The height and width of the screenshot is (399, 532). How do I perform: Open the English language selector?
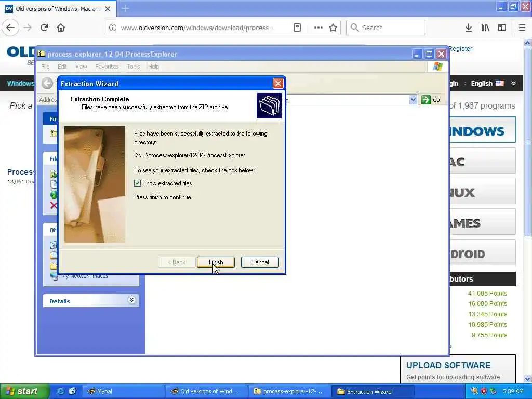(x=487, y=84)
